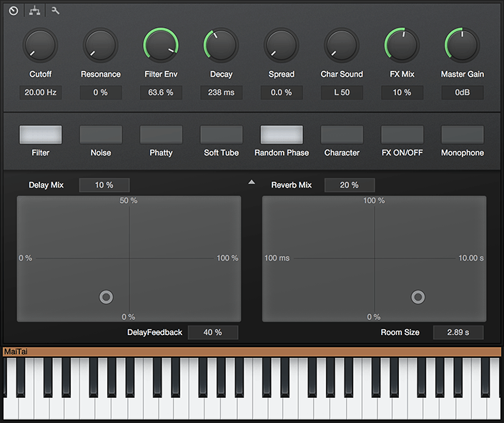Click the MaiTai keyboard title bar
Image resolution: width=504 pixels, height=423 pixels.
252,351
